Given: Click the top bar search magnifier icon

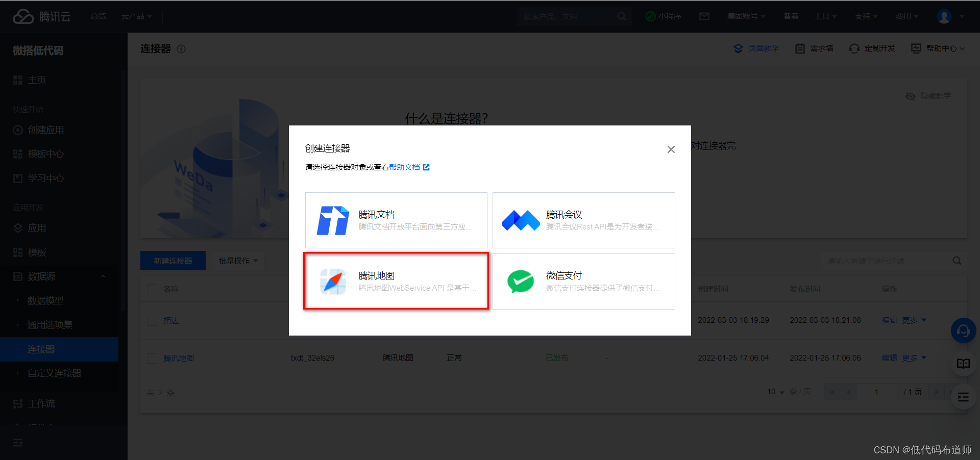Looking at the screenshot, I should pyautogui.click(x=622, y=16).
